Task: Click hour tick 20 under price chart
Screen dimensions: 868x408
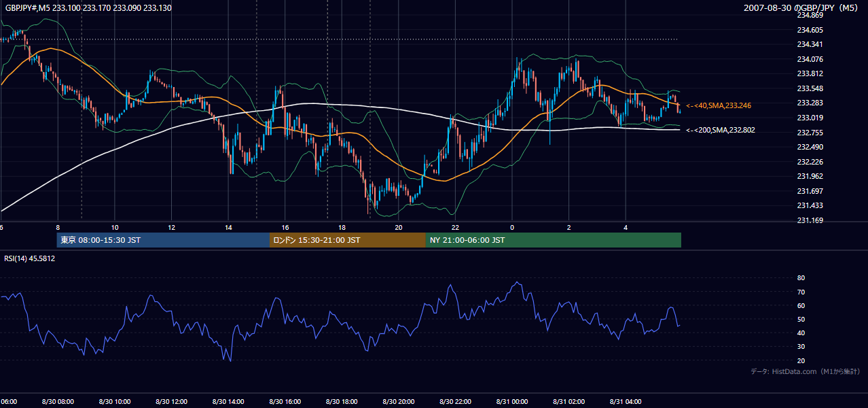Action: click(399, 227)
